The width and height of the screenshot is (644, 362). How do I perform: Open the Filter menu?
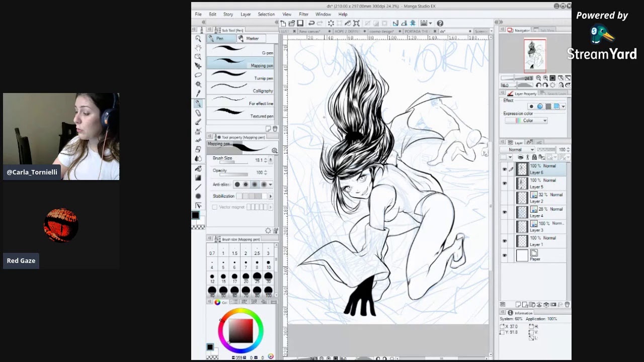pyautogui.click(x=303, y=14)
